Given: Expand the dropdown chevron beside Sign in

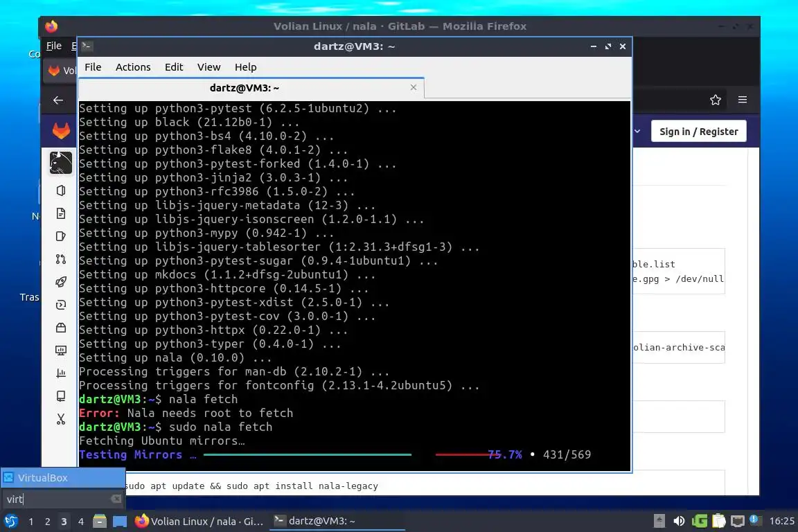Looking at the screenshot, I should (637, 132).
